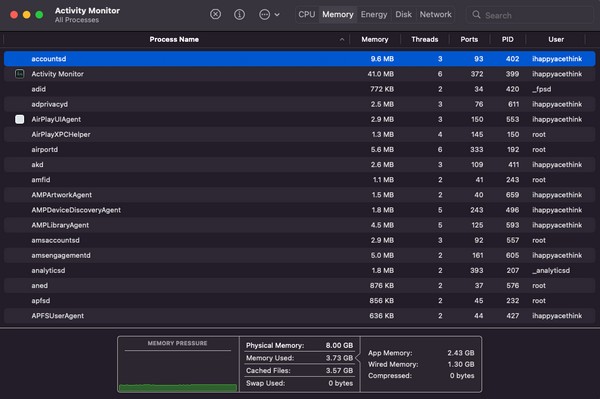Toggle sort direction arrow on Process Name
The image size is (600, 399).
point(342,39)
